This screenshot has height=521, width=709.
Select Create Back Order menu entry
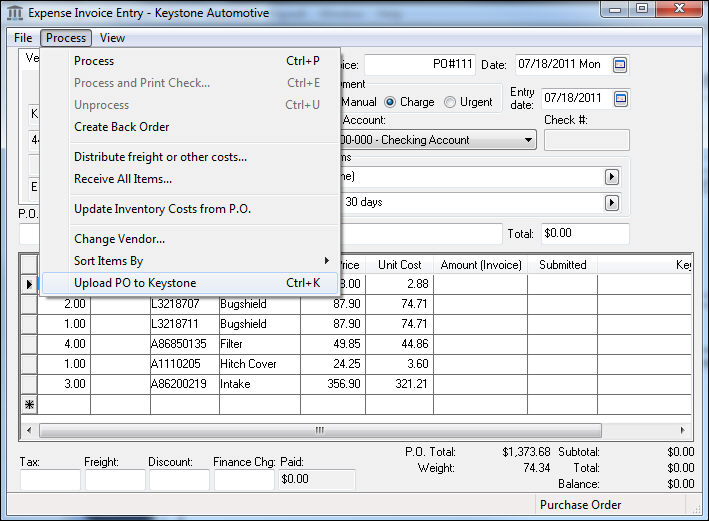click(x=122, y=127)
